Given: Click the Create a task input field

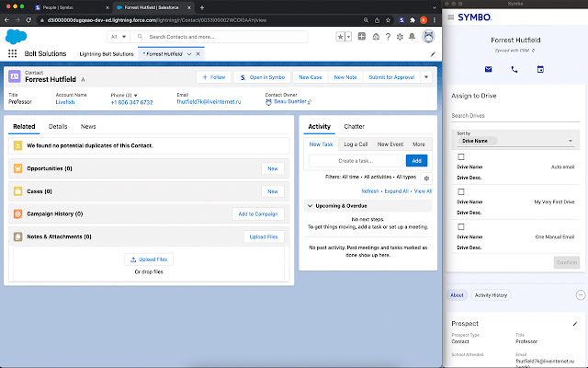Looking at the screenshot, I should click(356, 161).
